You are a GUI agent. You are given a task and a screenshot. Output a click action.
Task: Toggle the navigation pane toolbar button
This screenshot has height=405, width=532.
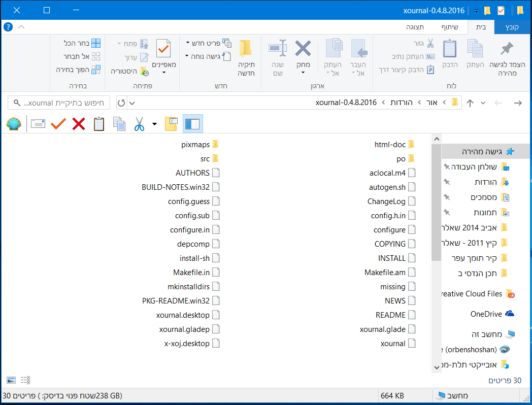point(192,124)
